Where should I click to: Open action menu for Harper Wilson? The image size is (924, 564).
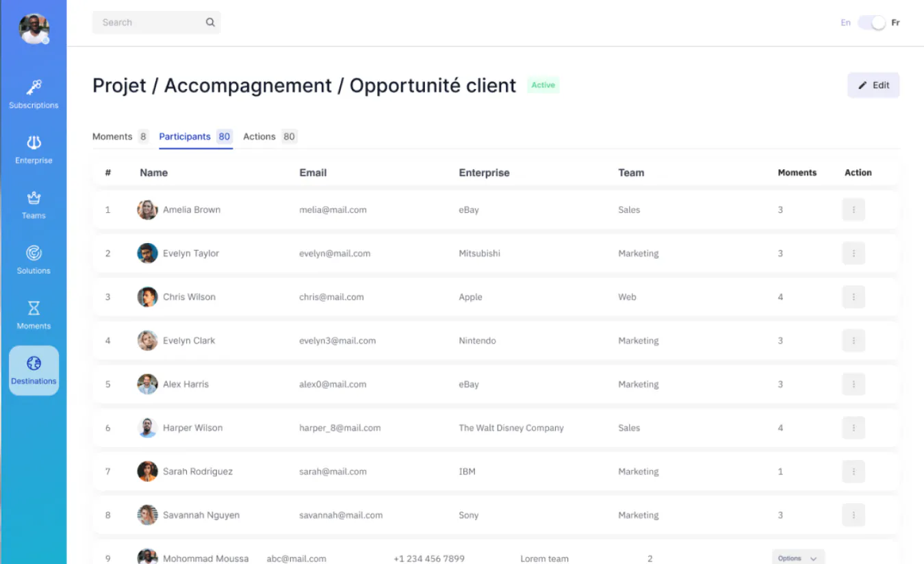click(x=854, y=428)
